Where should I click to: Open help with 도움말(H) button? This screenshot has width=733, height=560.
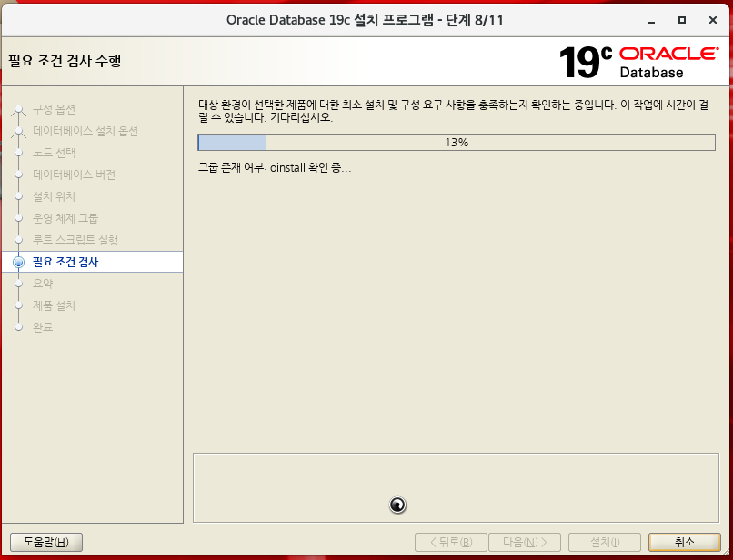point(46,542)
